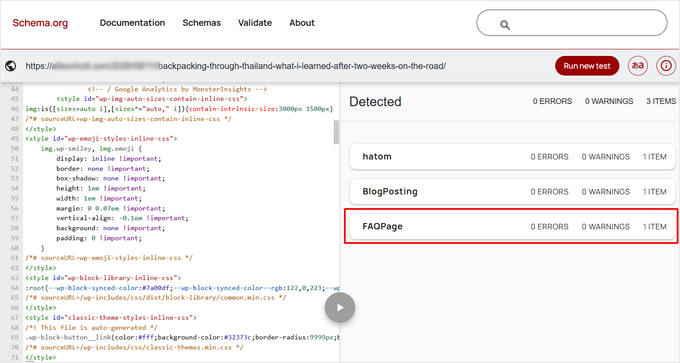
Task: Click the 'padding: 0 !important' code line
Action: [x=99, y=238]
